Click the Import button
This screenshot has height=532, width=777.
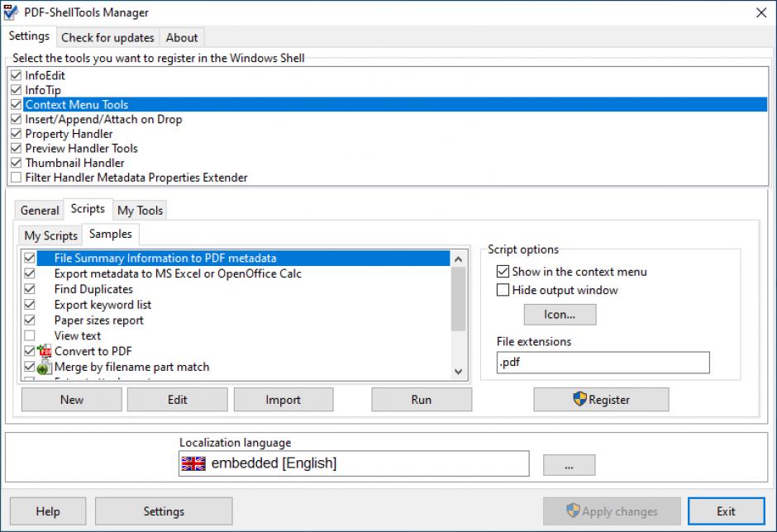[284, 400]
